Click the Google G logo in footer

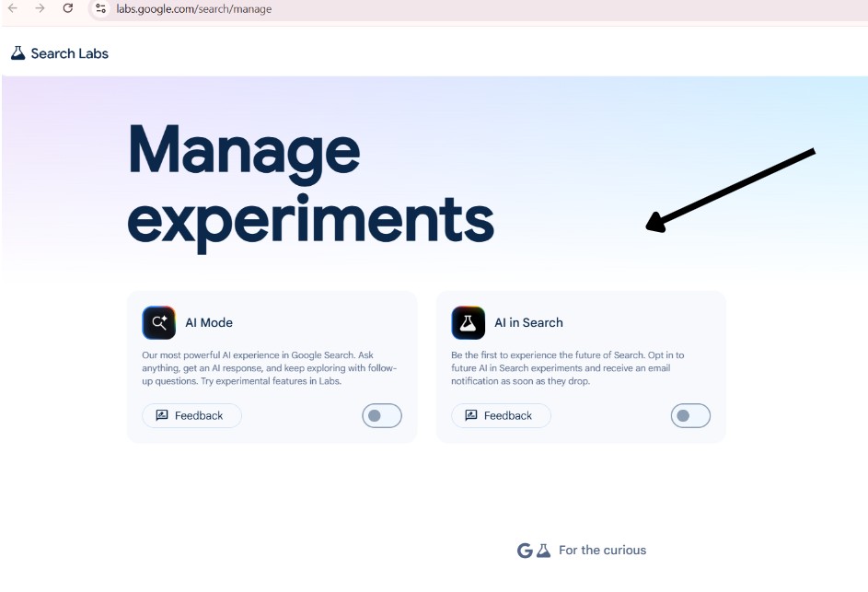(x=525, y=551)
